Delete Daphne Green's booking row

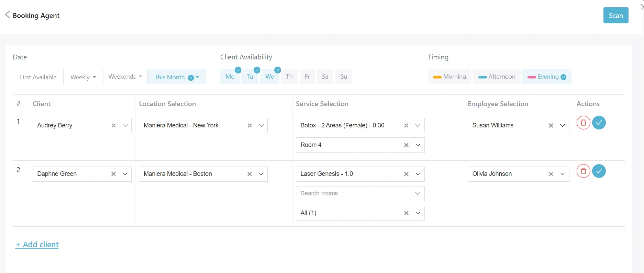point(583,171)
